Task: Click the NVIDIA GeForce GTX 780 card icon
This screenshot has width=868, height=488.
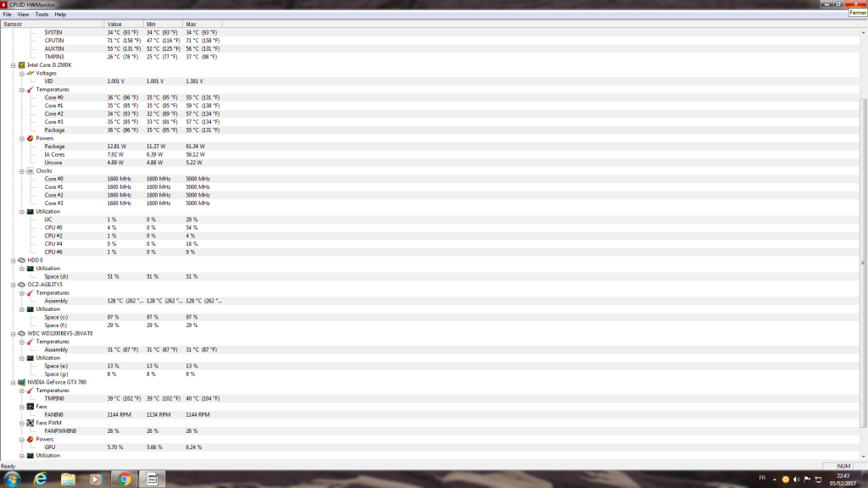Action: (21, 382)
